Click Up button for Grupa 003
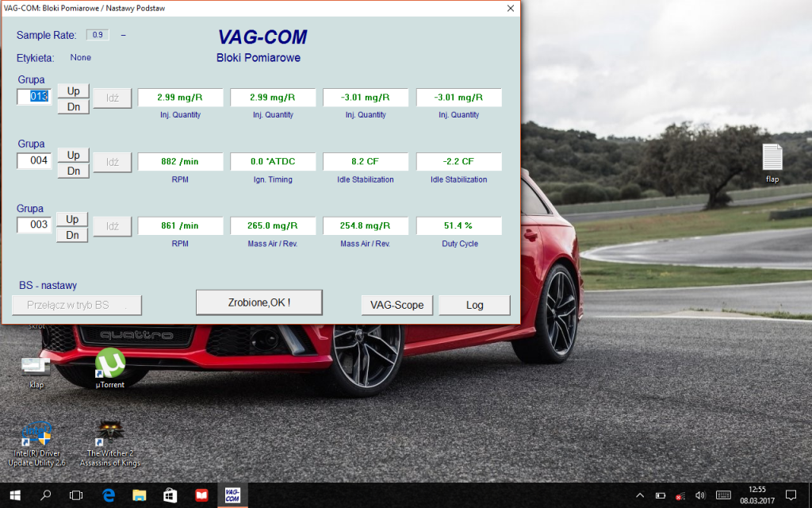Image resolution: width=812 pixels, height=508 pixels. [x=72, y=219]
